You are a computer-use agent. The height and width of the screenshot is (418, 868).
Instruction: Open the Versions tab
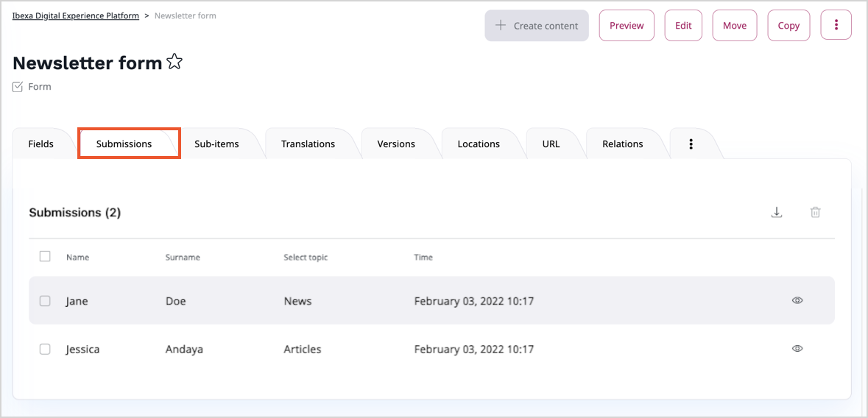(x=396, y=144)
